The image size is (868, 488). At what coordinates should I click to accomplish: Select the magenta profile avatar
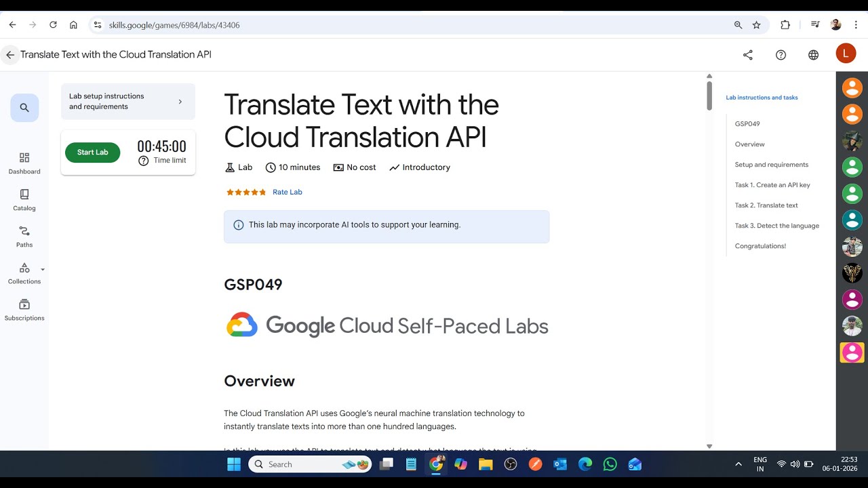click(852, 300)
